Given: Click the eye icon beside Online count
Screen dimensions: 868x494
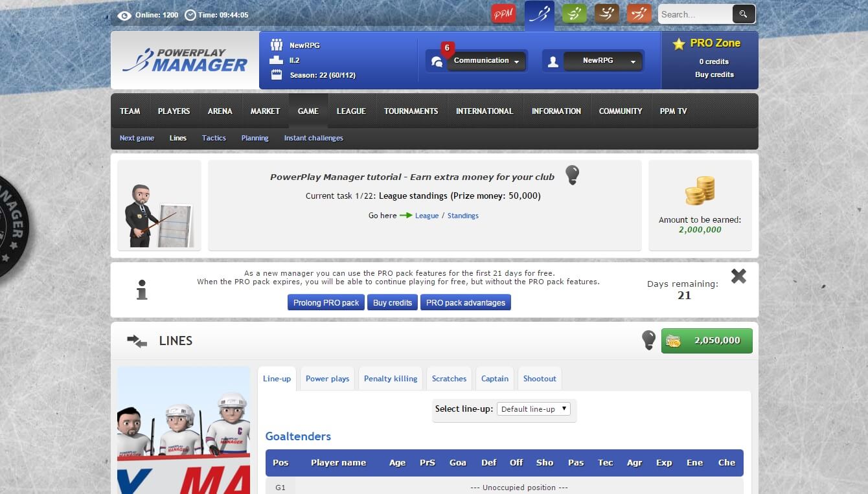Looking at the screenshot, I should point(124,15).
